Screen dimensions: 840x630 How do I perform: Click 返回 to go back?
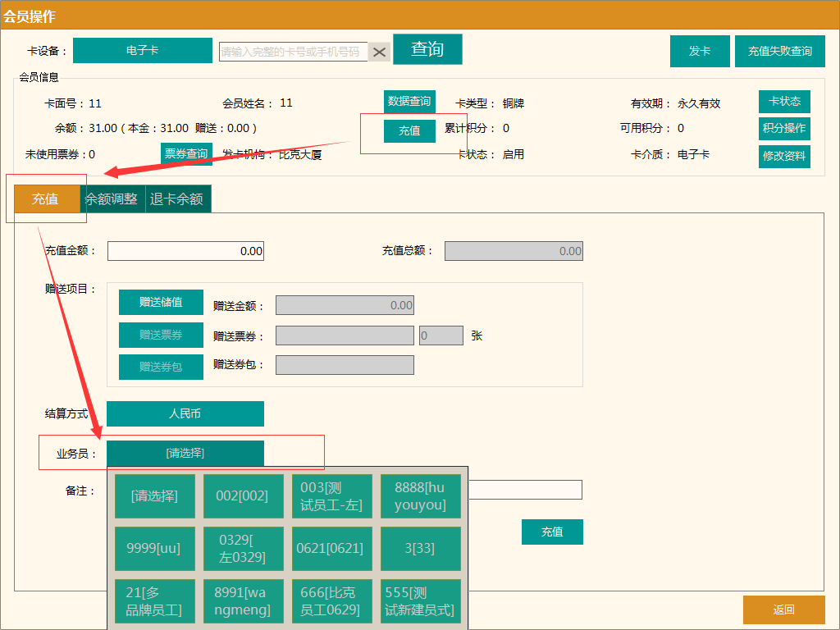point(783,609)
